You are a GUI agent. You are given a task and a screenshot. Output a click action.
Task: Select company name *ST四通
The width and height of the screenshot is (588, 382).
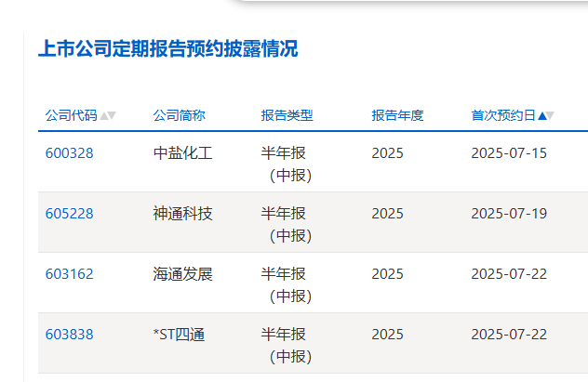pos(179,334)
